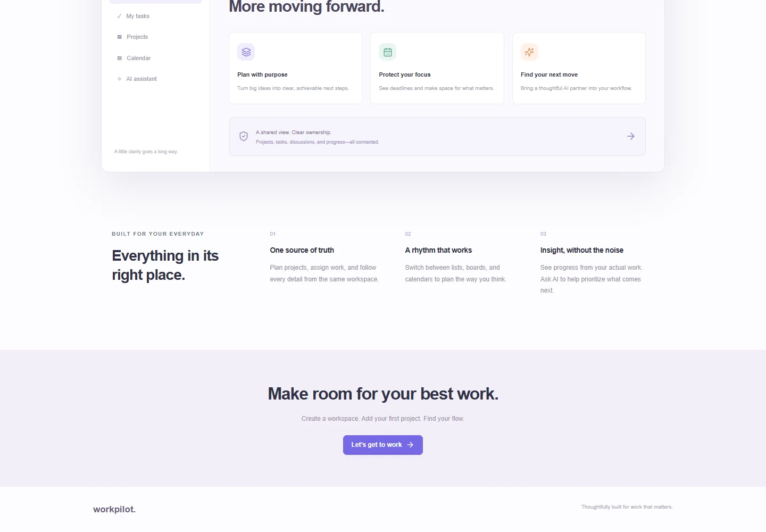Image resolution: width=766 pixels, height=532 pixels.
Task: Click the icon beside Calendar in the sidebar
Action: [119, 58]
